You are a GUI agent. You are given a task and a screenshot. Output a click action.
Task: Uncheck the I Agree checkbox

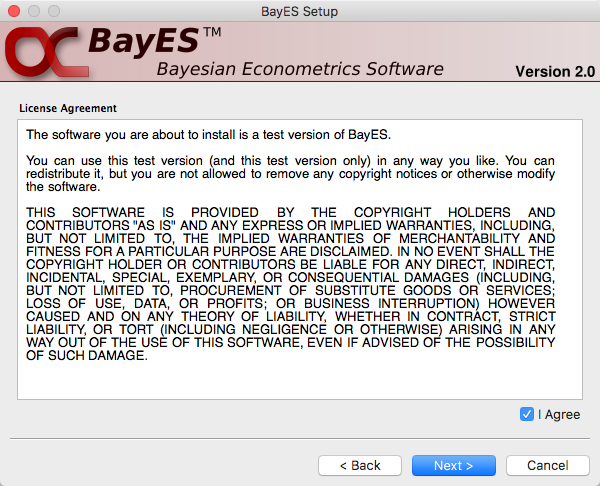(527, 414)
